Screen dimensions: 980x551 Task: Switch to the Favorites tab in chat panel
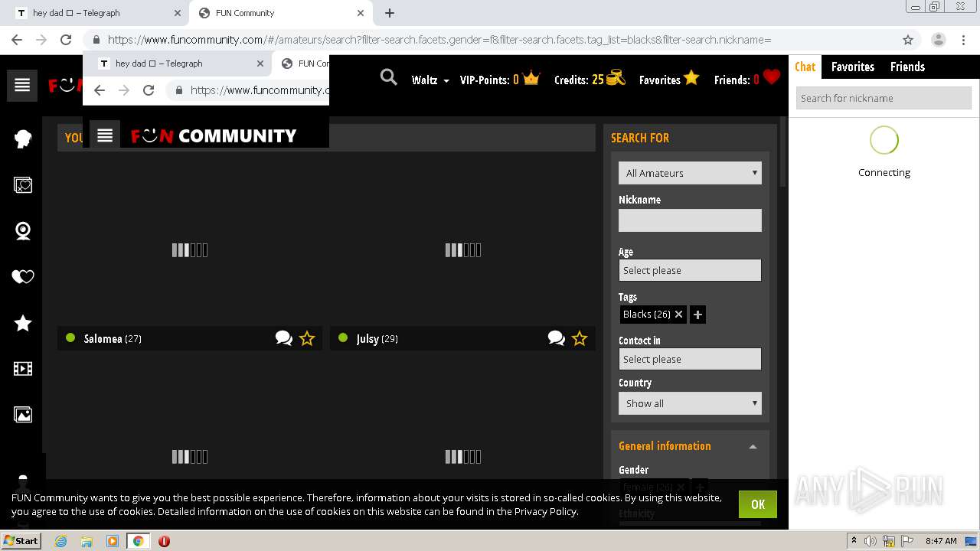tap(853, 67)
